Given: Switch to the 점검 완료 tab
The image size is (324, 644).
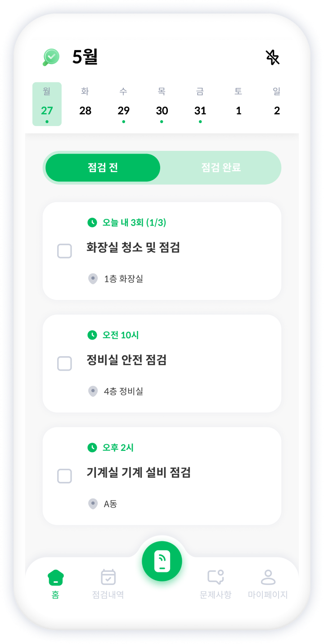Looking at the screenshot, I should [x=221, y=168].
